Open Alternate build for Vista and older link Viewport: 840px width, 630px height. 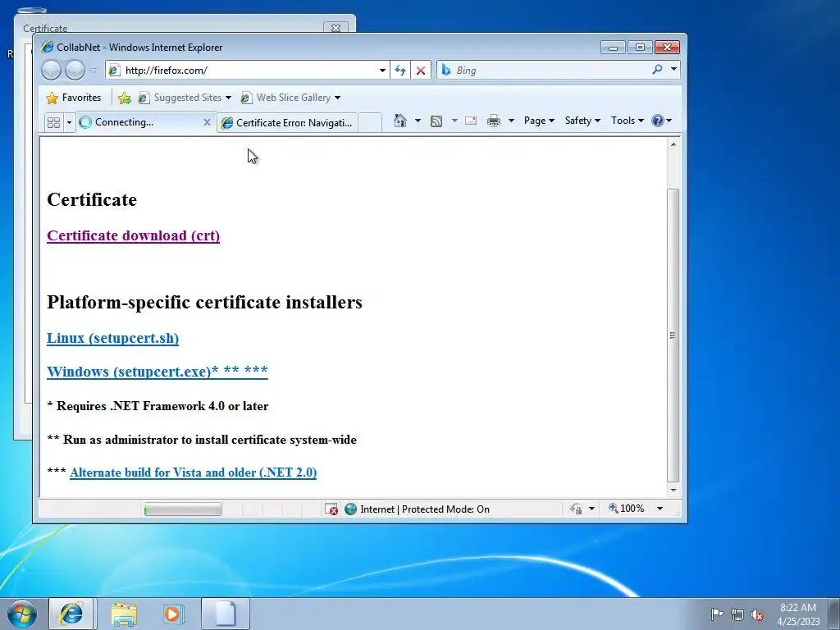click(193, 472)
